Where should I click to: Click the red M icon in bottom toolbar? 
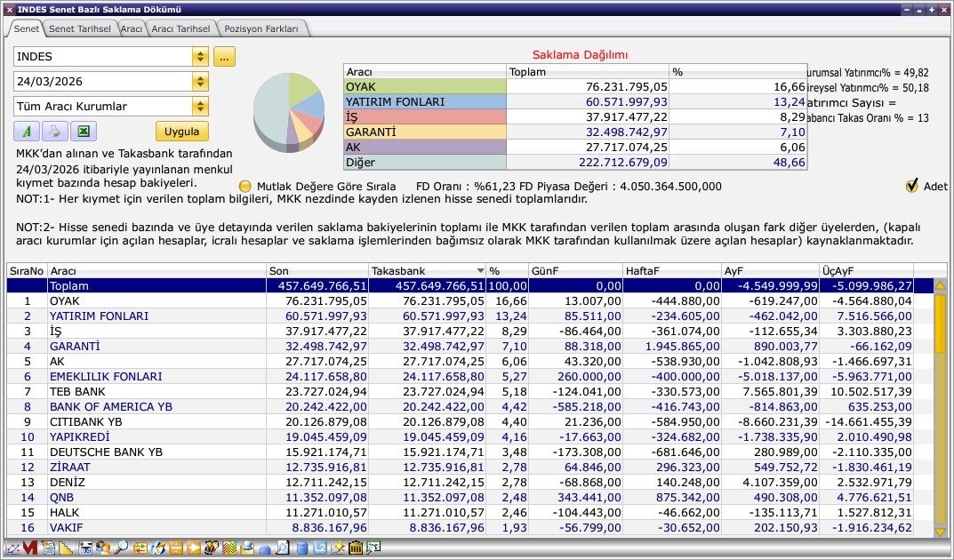pos(30,548)
